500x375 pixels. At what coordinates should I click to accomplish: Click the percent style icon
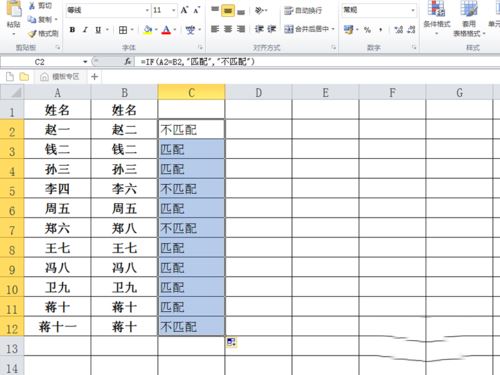(367, 30)
